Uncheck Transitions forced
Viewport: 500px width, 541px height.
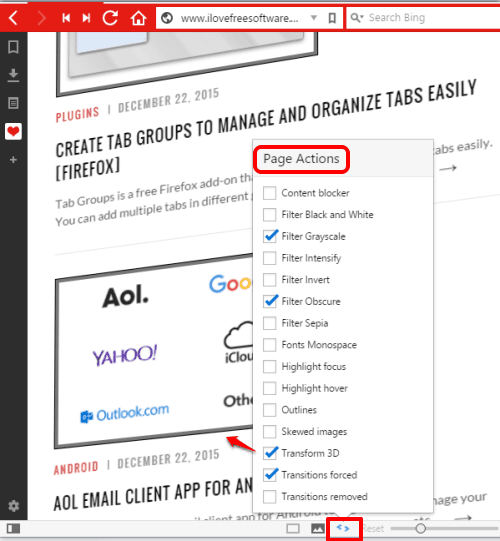(270, 475)
